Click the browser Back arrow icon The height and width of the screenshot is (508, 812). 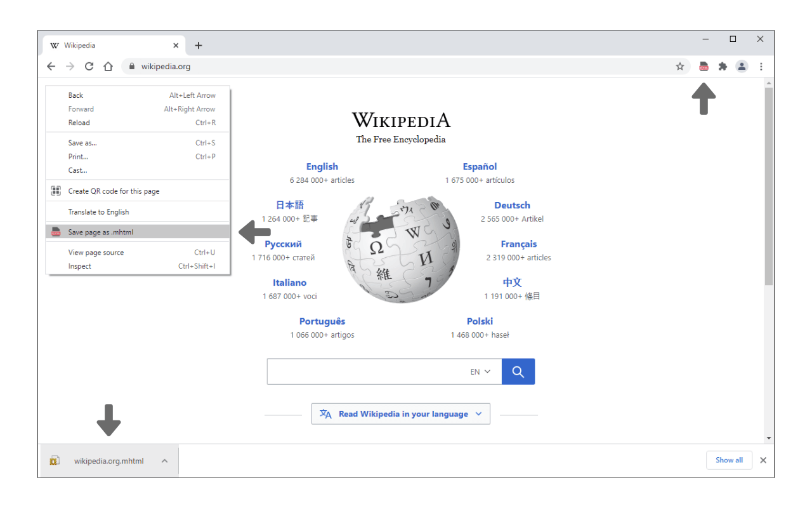click(51, 66)
